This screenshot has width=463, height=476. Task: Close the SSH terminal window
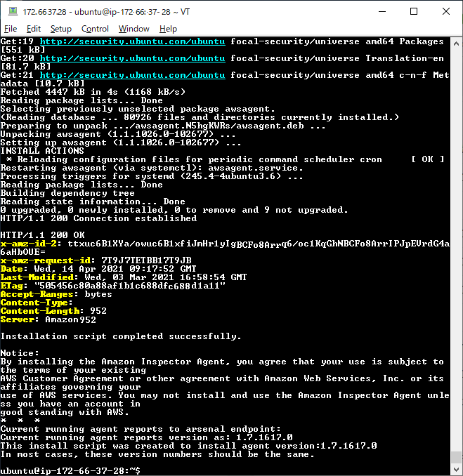(x=445, y=12)
